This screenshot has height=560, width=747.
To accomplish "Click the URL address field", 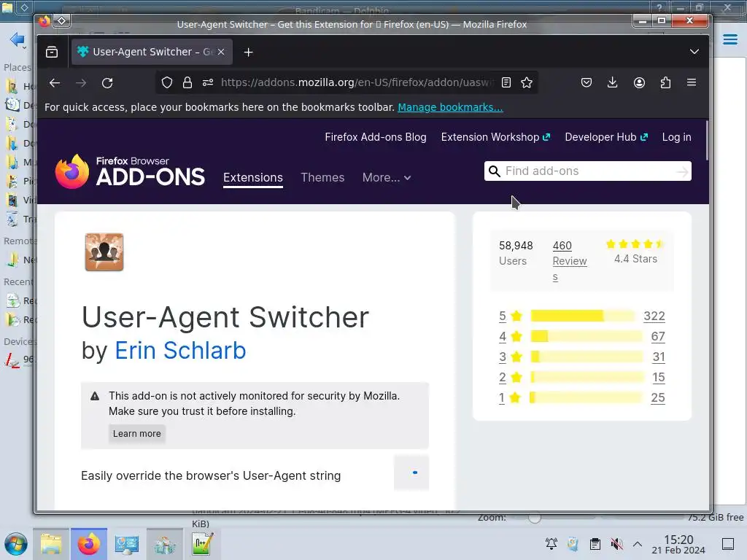I will pyautogui.click(x=357, y=83).
